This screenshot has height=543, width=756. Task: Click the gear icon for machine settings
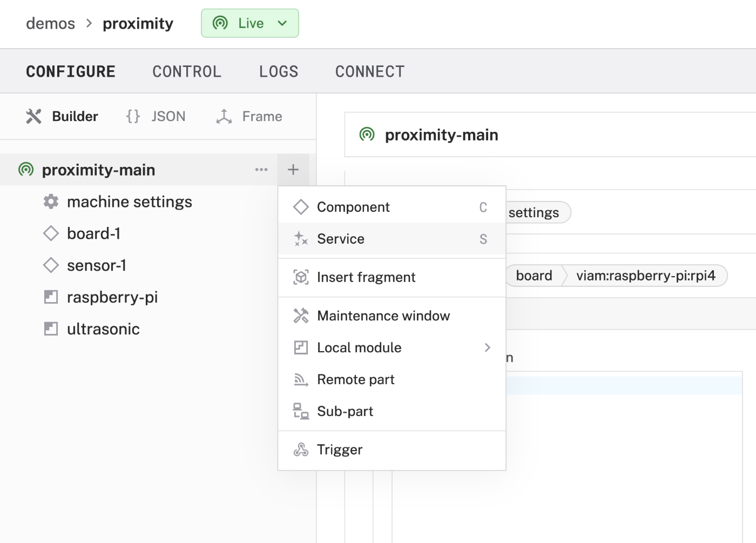click(51, 202)
